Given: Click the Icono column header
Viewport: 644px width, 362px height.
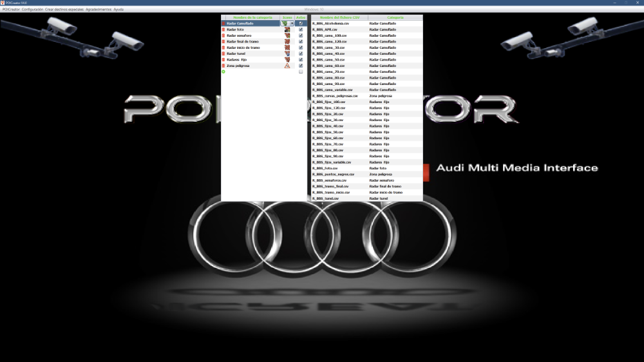Looking at the screenshot, I should (287, 17).
